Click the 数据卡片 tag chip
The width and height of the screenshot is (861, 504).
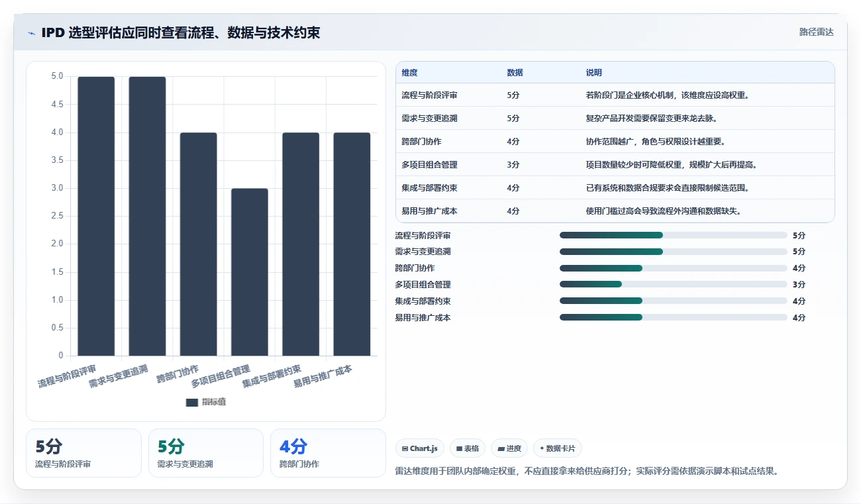pos(558,448)
